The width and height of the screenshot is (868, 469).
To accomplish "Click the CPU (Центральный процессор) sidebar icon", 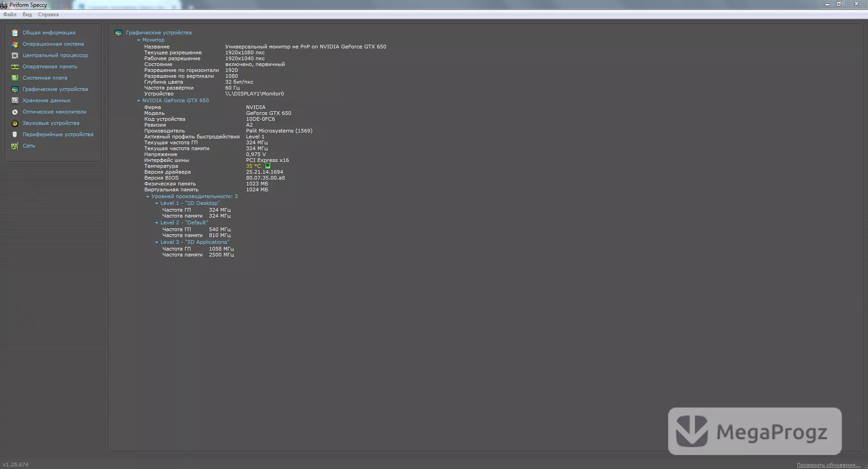I will 15,55.
